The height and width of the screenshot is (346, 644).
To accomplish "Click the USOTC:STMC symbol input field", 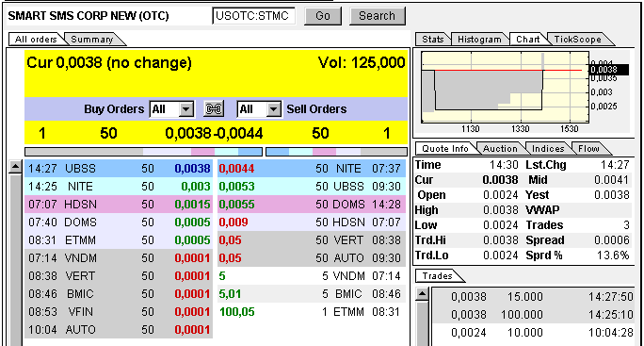I will pyautogui.click(x=254, y=16).
